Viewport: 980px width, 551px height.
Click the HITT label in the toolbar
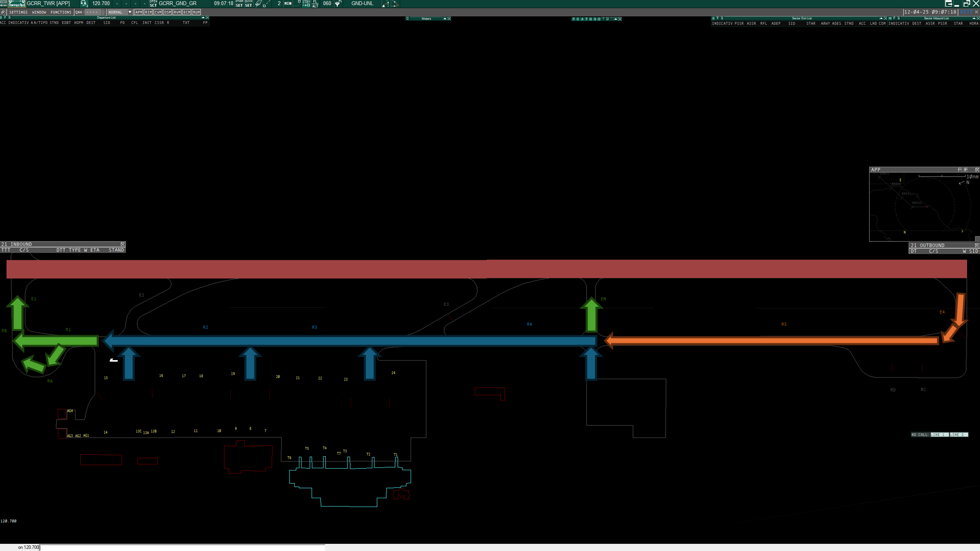click(966, 12)
